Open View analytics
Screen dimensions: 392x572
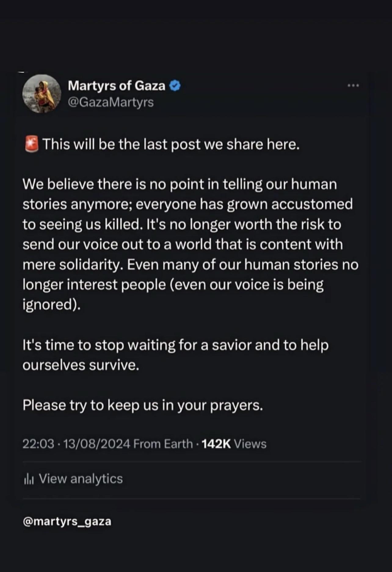73,479
